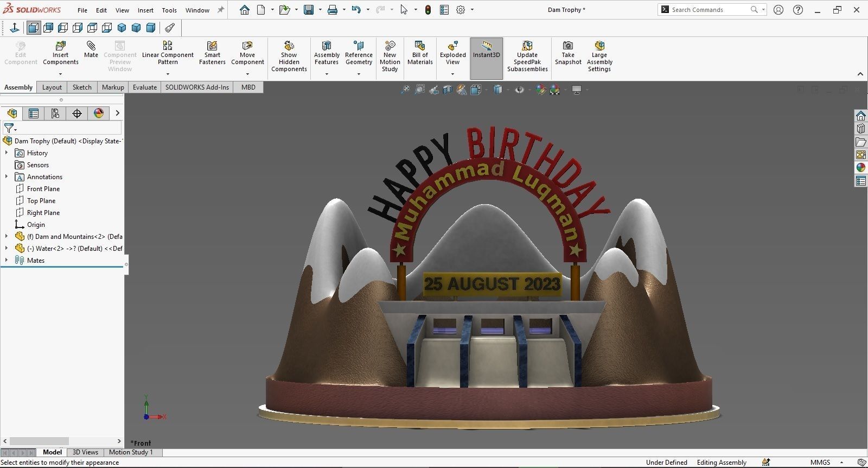Switch to the Evaluate tab
This screenshot has width=868, height=468.
[x=145, y=87]
